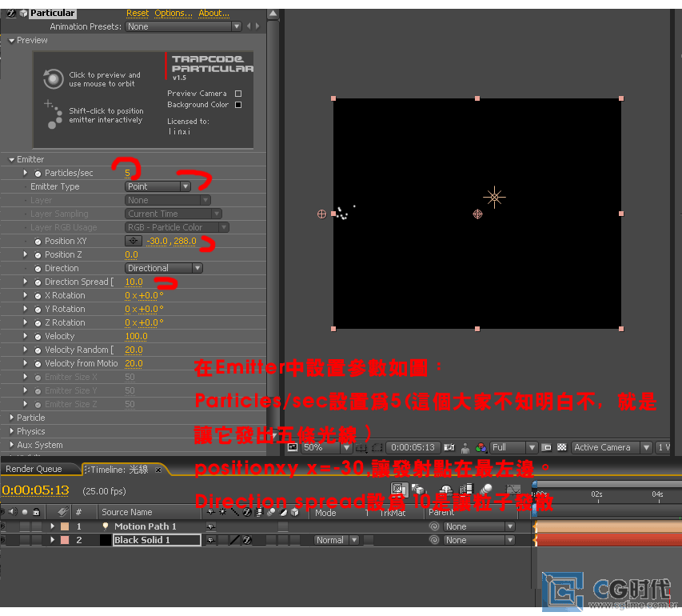This screenshot has height=616, width=682.
Task: Open Particular Options link
Action: (173, 14)
